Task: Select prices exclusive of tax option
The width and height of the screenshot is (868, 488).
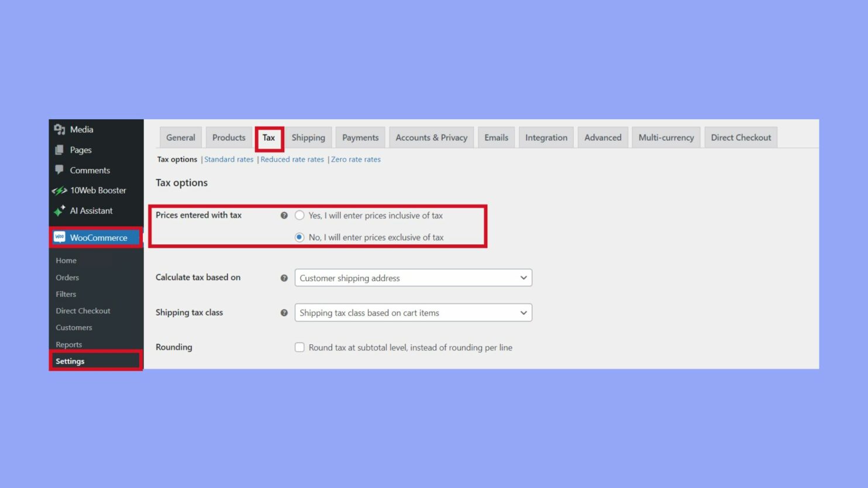Action: click(299, 237)
